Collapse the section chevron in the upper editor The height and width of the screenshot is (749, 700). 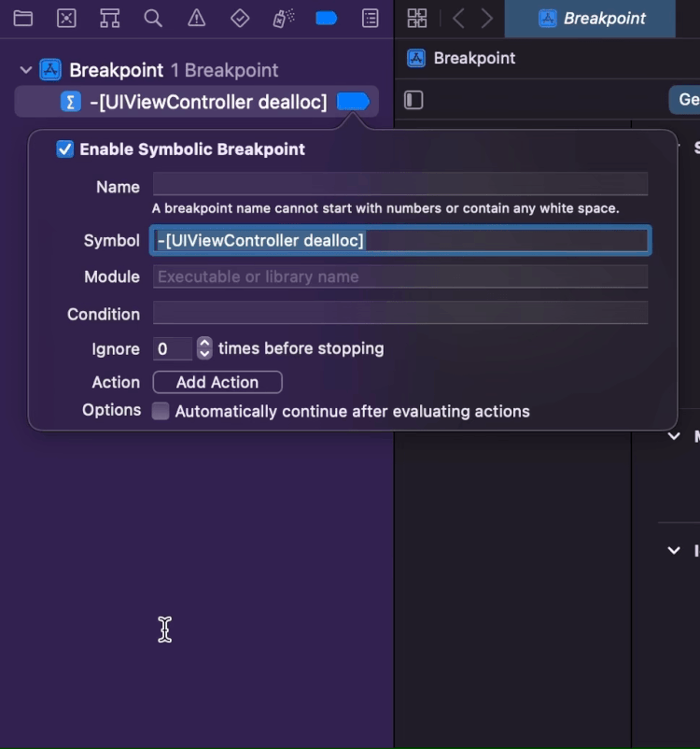click(x=674, y=436)
